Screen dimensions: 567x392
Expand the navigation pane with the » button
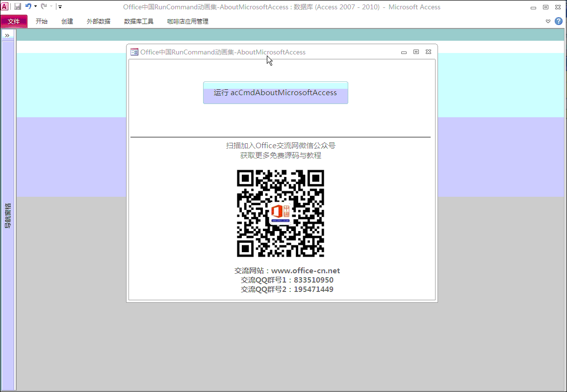(x=7, y=35)
